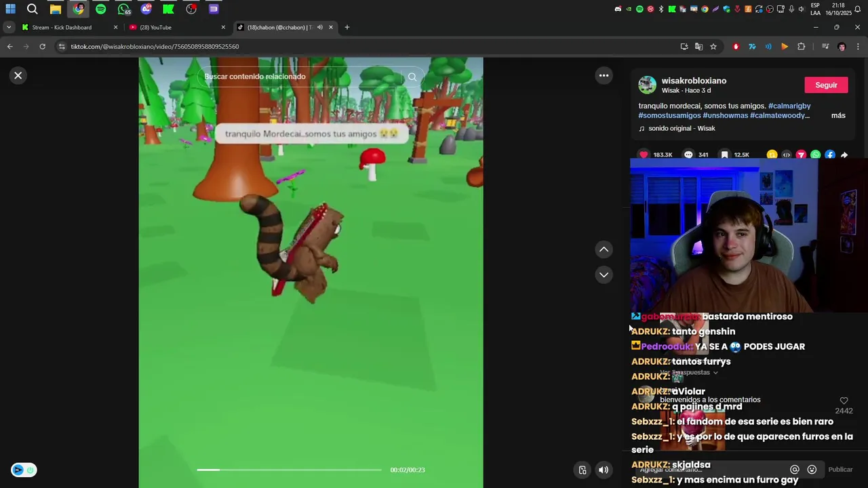The width and height of the screenshot is (868, 488).
Task: Click the Publicar comment button
Action: (x=840, y=469)
